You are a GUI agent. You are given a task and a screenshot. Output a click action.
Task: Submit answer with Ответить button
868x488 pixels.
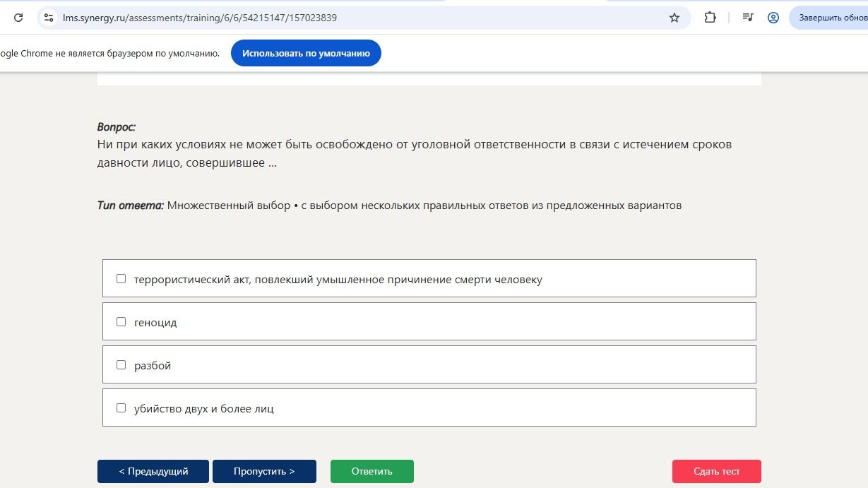(x=372, y=471)
